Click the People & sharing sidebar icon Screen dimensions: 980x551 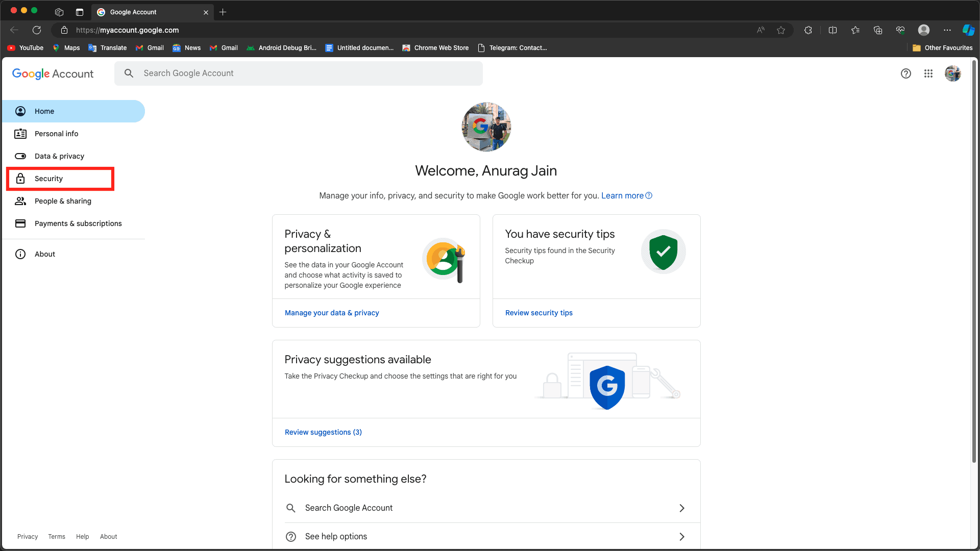click(19, 201)
